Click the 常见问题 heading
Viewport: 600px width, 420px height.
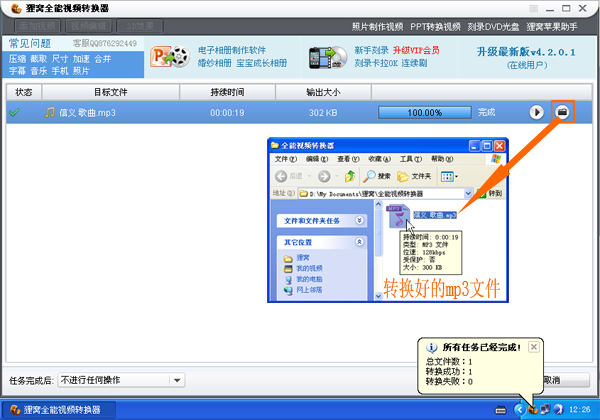pos(30,43)
